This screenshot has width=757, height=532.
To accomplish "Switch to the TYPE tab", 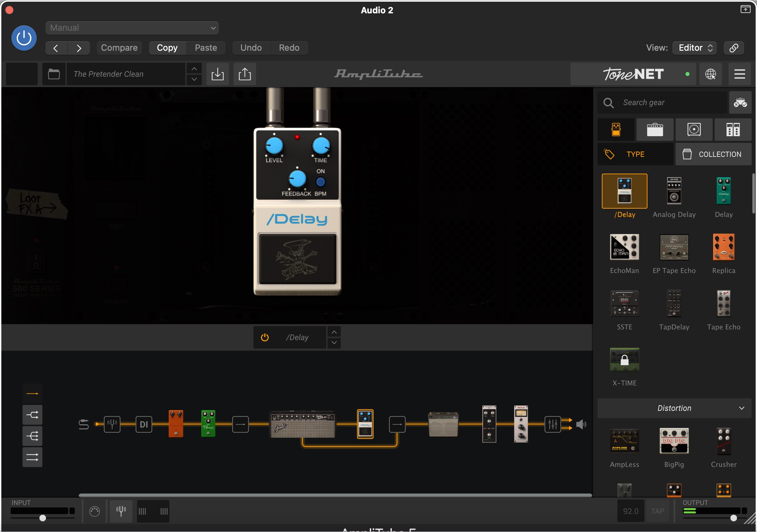I will [x=635, y=154].
